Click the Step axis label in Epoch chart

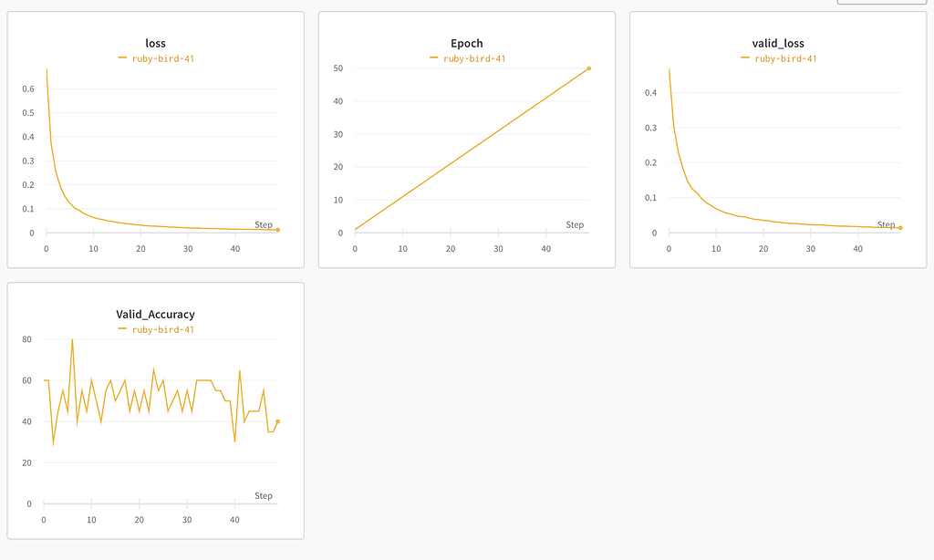[x=575, y=224]
